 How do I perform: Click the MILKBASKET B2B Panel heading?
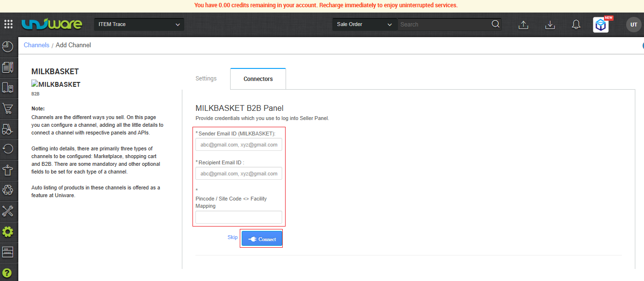tap(239, 108)
